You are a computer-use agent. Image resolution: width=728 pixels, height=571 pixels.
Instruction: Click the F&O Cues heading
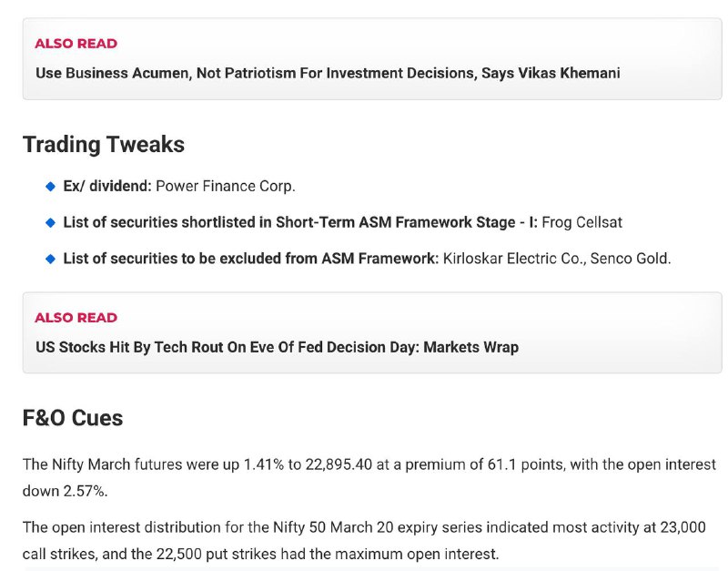[73, 418]
